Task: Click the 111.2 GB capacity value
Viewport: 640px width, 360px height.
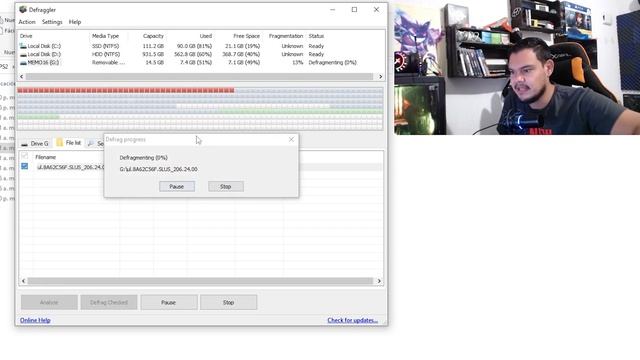Action: 154,46
